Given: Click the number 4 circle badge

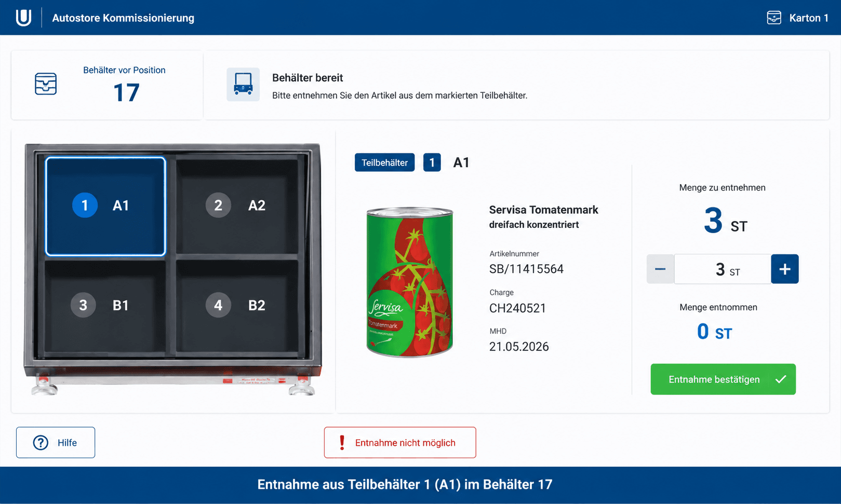Looking at the screenshot, I should (x=218, y=305).
